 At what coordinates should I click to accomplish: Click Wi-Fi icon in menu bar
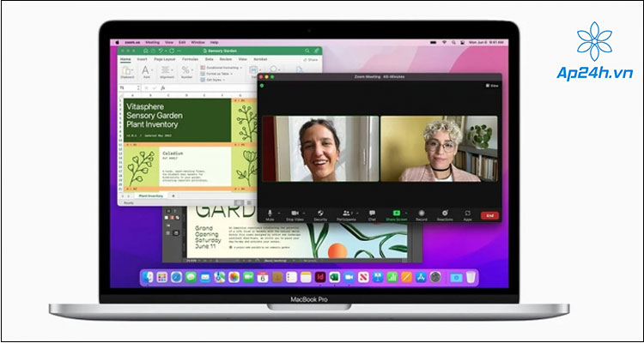(x=444, y=42)
